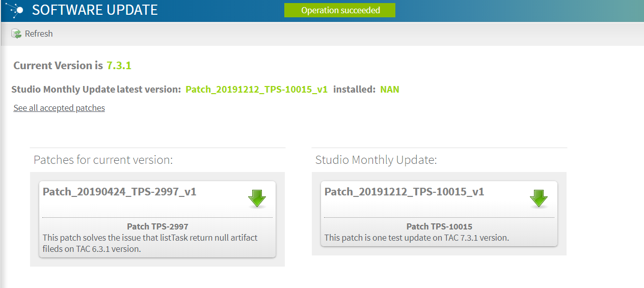
Task: Click the Patch TPS-2997 subtitle
Action: [157, 226]
